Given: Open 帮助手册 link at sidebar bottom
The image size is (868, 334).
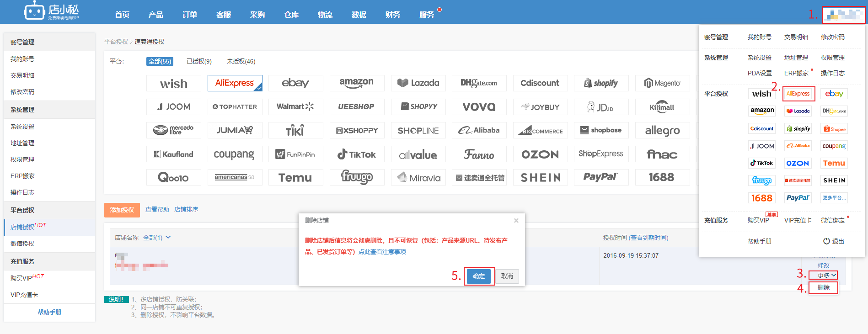Looking at the screenshot, I should [x=49, y=312].
